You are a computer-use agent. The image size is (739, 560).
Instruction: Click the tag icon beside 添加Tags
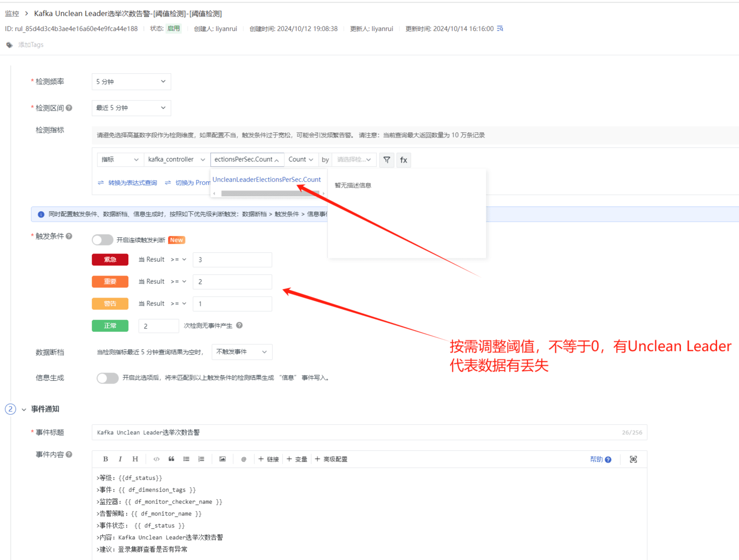(9, 45)
